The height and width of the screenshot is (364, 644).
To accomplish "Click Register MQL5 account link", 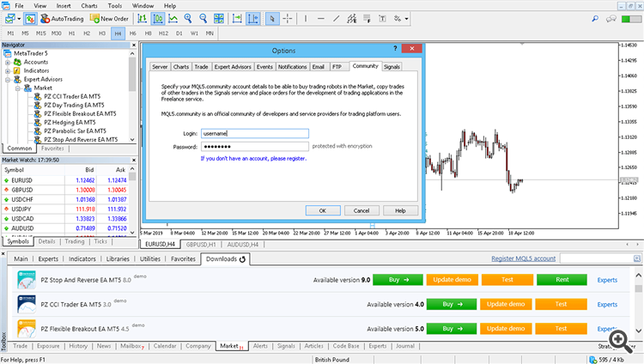I will tap(523, 258).
